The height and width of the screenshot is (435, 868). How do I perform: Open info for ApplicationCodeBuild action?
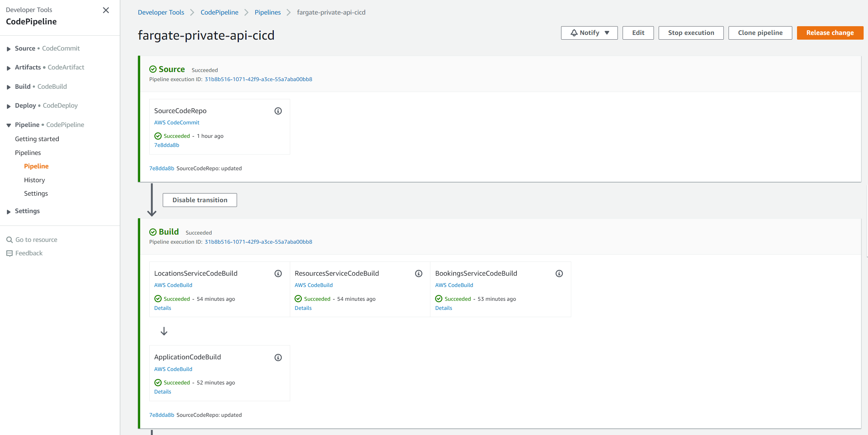pyautogui.click(x=278, y=358)
